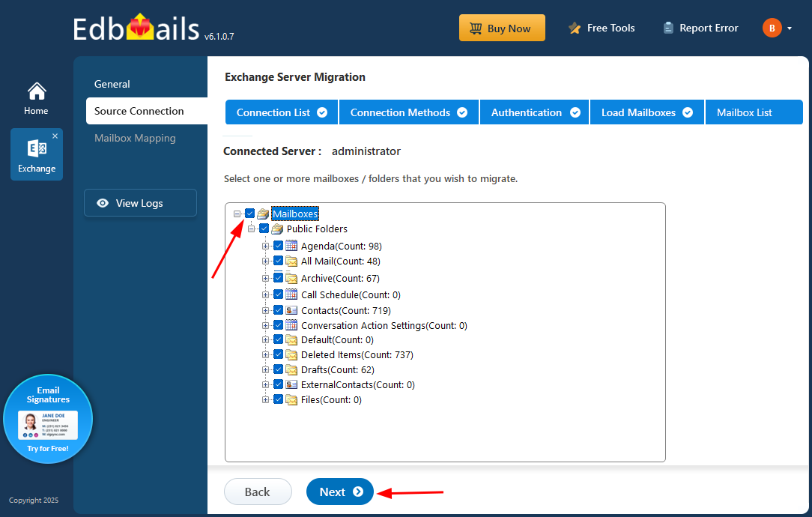Select General in the side menu
Viewport: 812px width, 517px height.
click(112, 84)
